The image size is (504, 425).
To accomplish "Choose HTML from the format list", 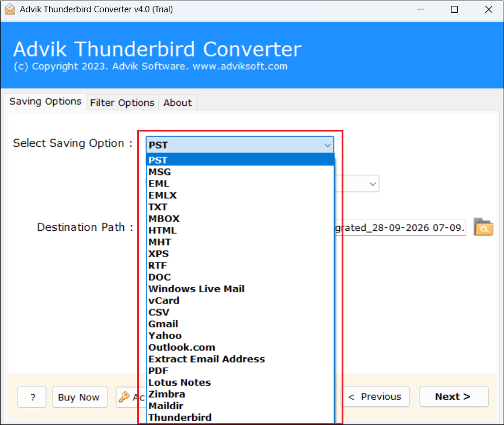I will (x=241, y=230).
